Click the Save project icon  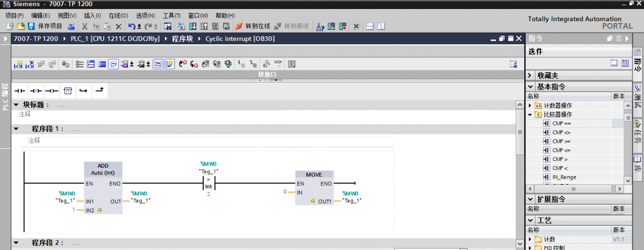pyautogui.click(x=31, y=26)
